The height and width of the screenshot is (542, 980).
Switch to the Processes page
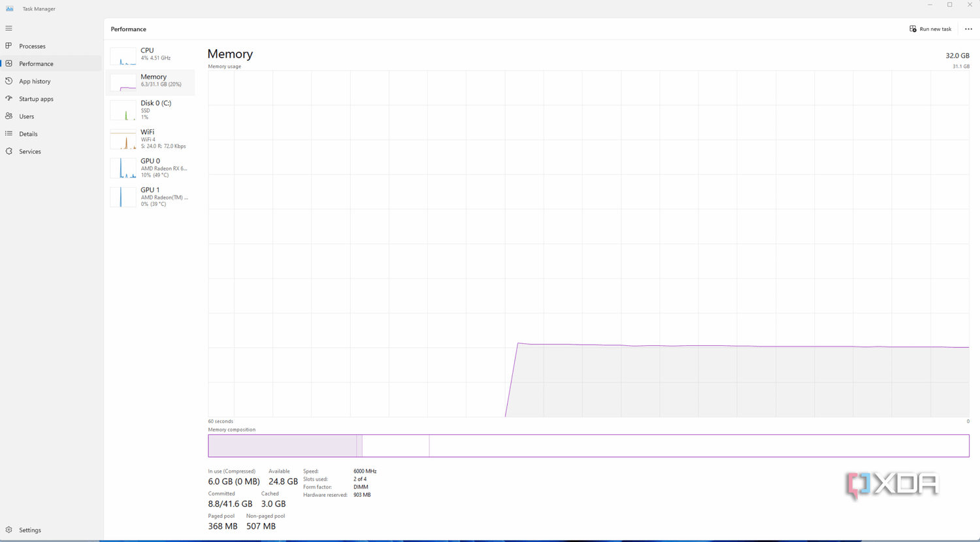point(32,46)
